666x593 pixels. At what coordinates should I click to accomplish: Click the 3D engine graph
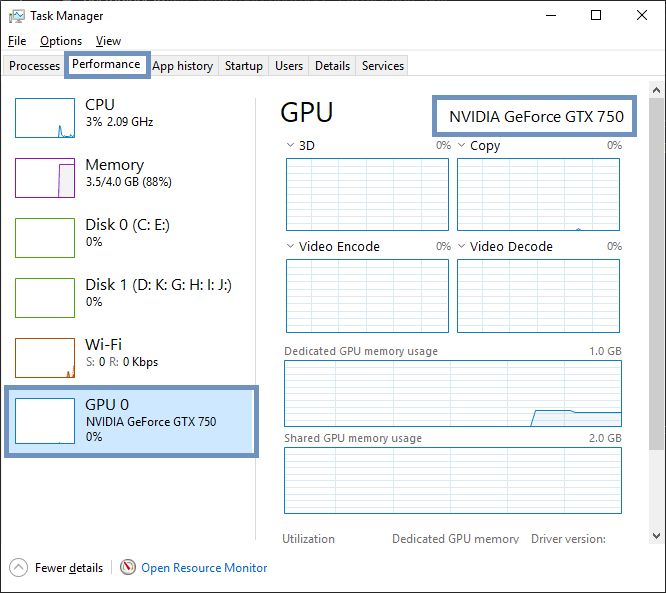(367, 195)
